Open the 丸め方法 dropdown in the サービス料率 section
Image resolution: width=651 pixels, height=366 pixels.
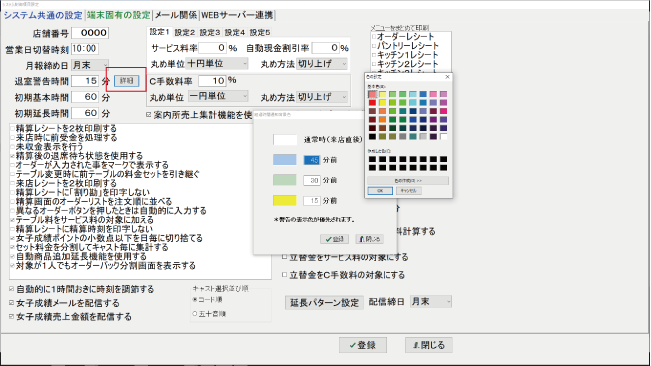(x=322, y=63)
